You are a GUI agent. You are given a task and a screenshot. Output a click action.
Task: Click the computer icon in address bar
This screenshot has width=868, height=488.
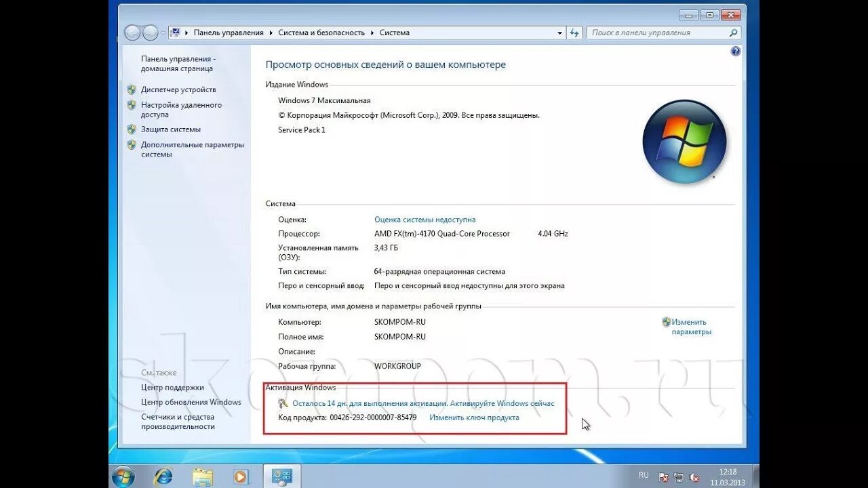tap(175, 33)
